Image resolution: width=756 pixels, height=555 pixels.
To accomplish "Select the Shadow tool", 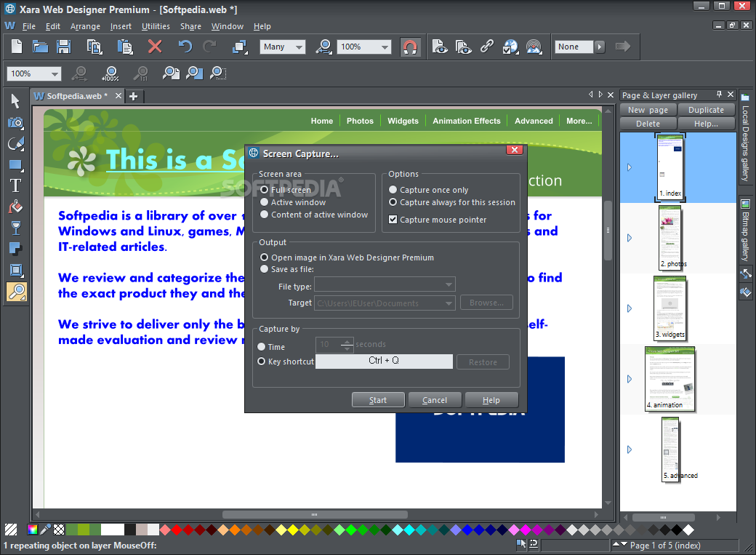I will 16,249.
